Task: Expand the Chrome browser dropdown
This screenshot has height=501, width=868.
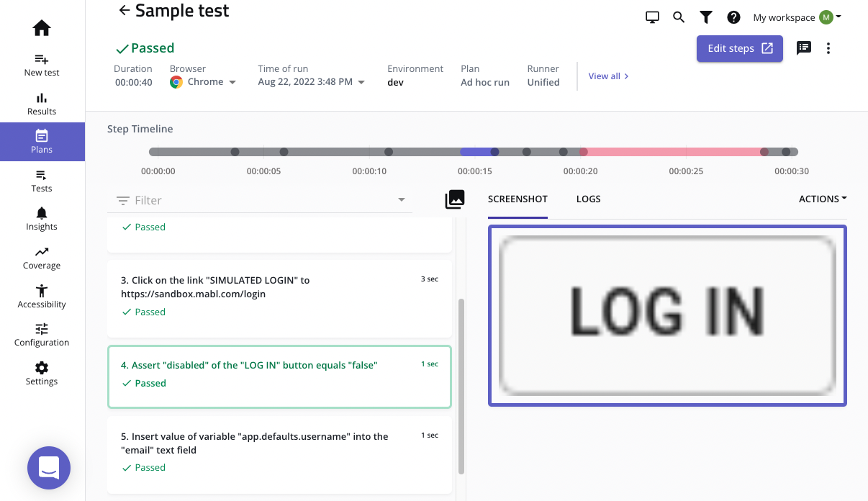Action: click(x=232, y=82)
